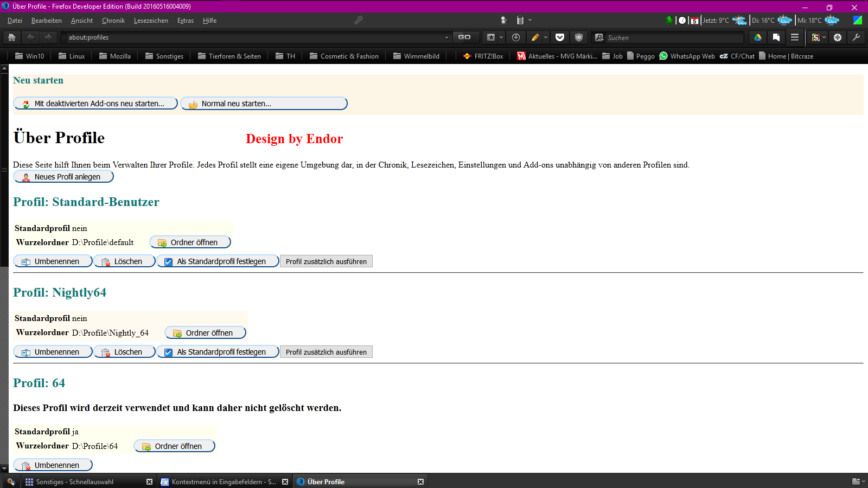Click Neues Profil anlegen button

[63, 177]
